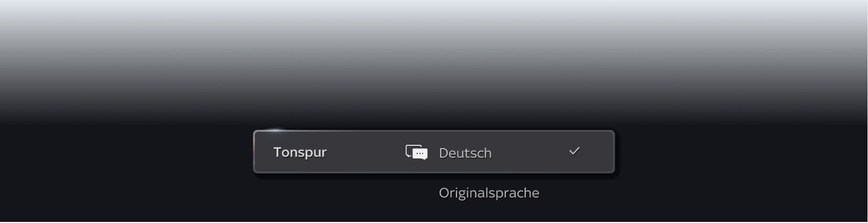Click the Tonspur label
The image size is (868, 223).
click(300, 153)
